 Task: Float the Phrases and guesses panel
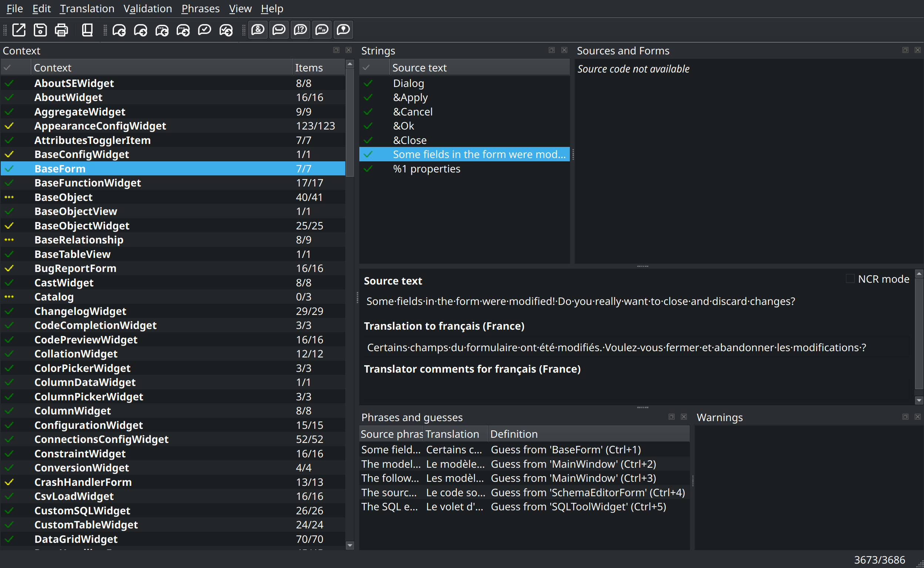672,417
